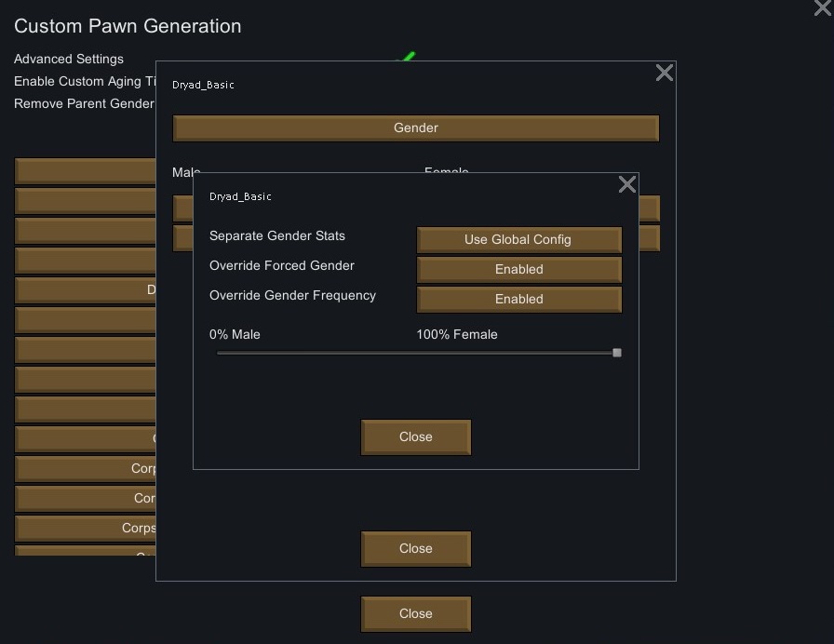Select '100% Female' text
The height and width of the screenshot is (644, 834).
[x=457, y=334]
